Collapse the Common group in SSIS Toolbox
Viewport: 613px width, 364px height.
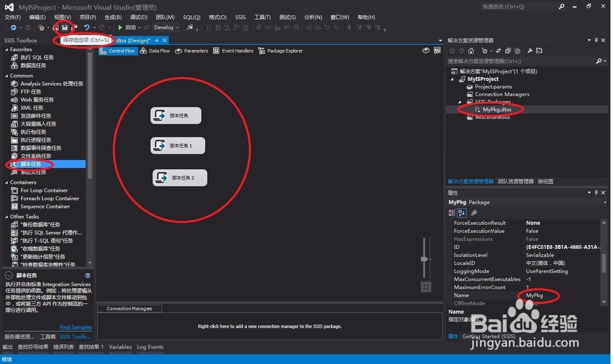pyautogui.click(x=6, y=76)
